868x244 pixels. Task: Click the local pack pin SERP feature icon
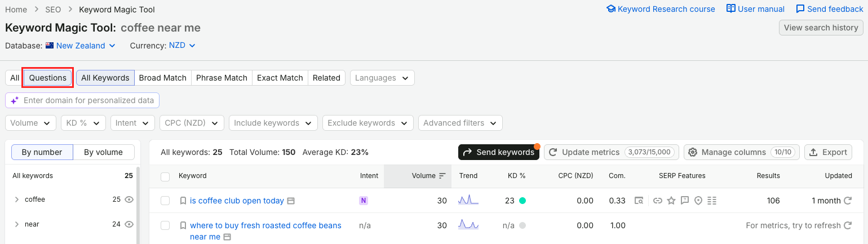pos(698,201)
